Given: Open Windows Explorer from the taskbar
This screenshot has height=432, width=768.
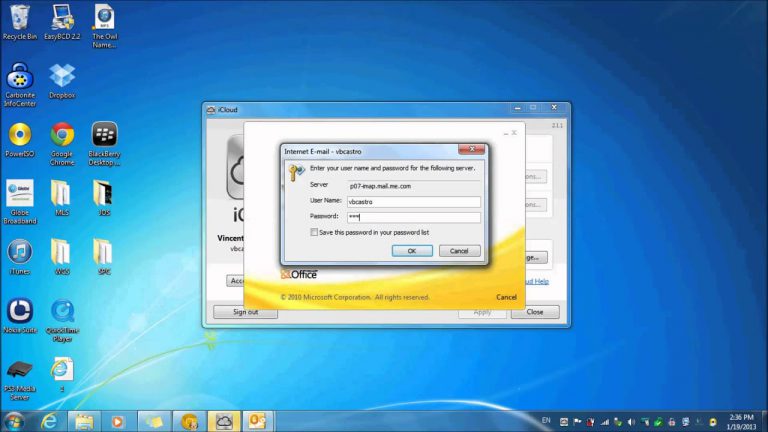Looking at the screenshot, I should coord(84,421).
